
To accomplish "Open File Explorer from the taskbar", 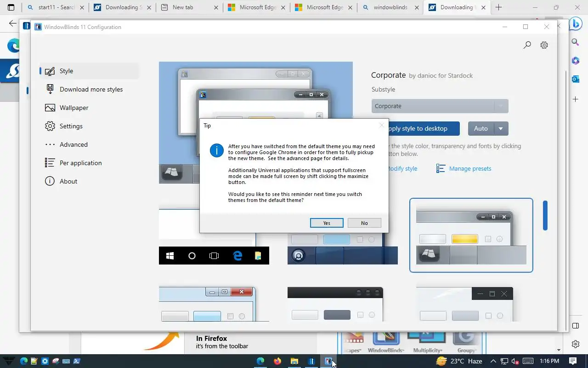I will pyautogui.click(x=294, y=361).
